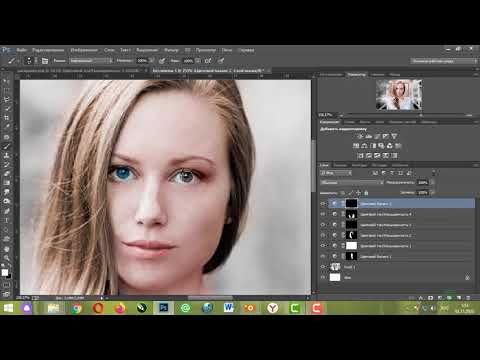This screenshot has height=360, width=480.
Task: Select the Brush tool in toolbox
Action: click(x=6, y=146)
